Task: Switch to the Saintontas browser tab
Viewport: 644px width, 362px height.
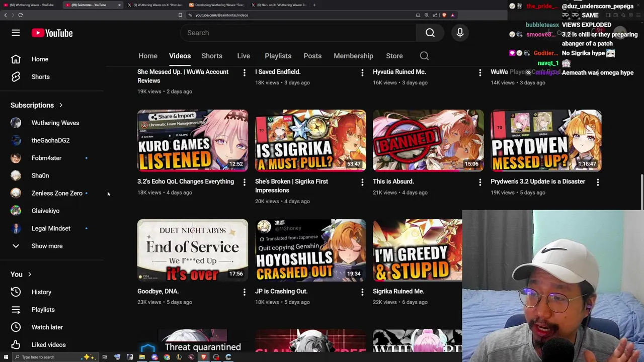Action: coord(93,5)
